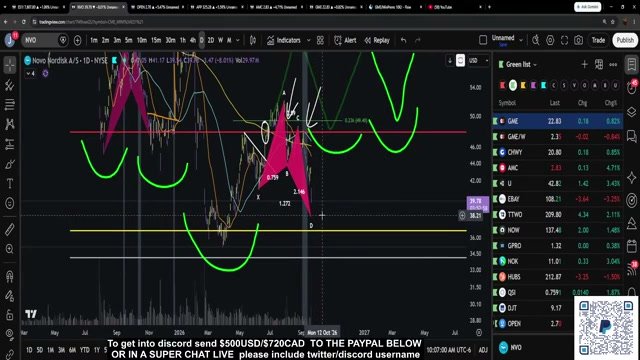Toggle hide all drawings eye icon
Viewport: 640px width, 360px height.
pos(10,335)
